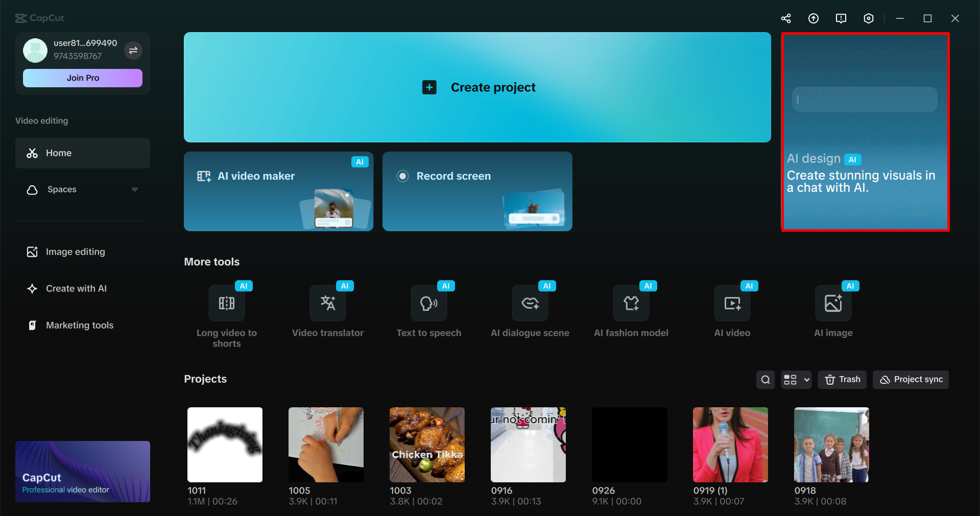The width and height of the screenshot is (980, 516).
Task: Open the Trash button
Action: click(x=842, y=380)
